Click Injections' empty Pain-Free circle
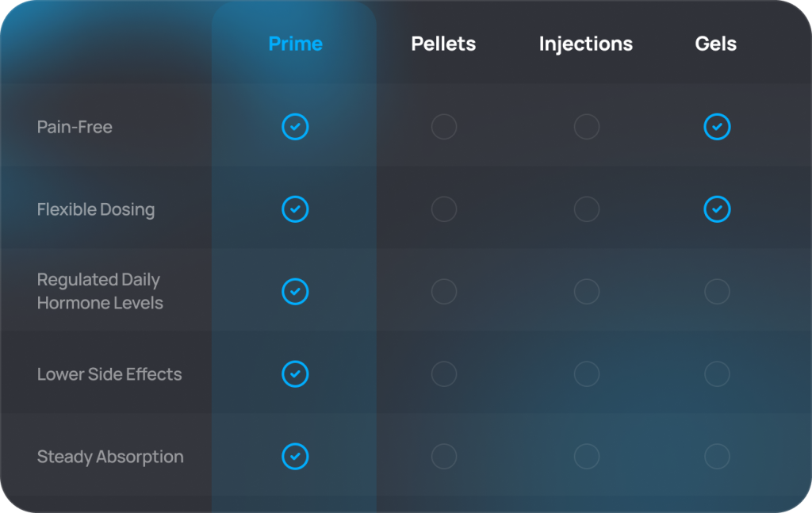This screenshot has height=513, width=812. (587, 127)
